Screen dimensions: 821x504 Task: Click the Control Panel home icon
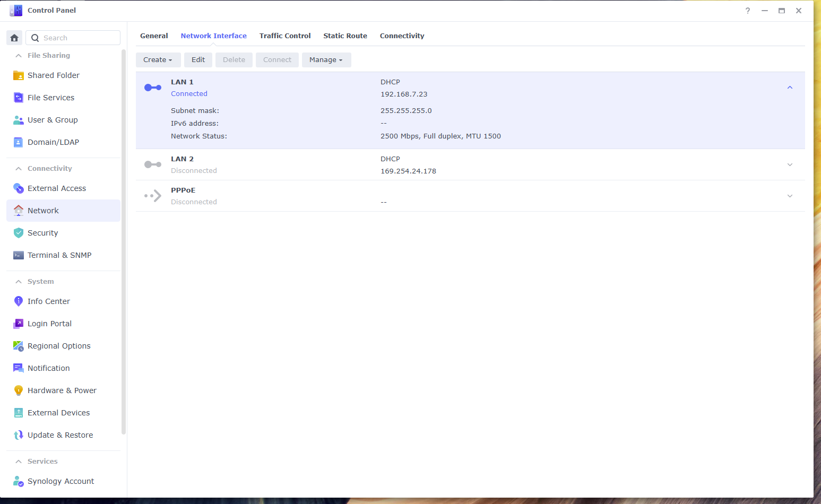click(x=14, y=38)
